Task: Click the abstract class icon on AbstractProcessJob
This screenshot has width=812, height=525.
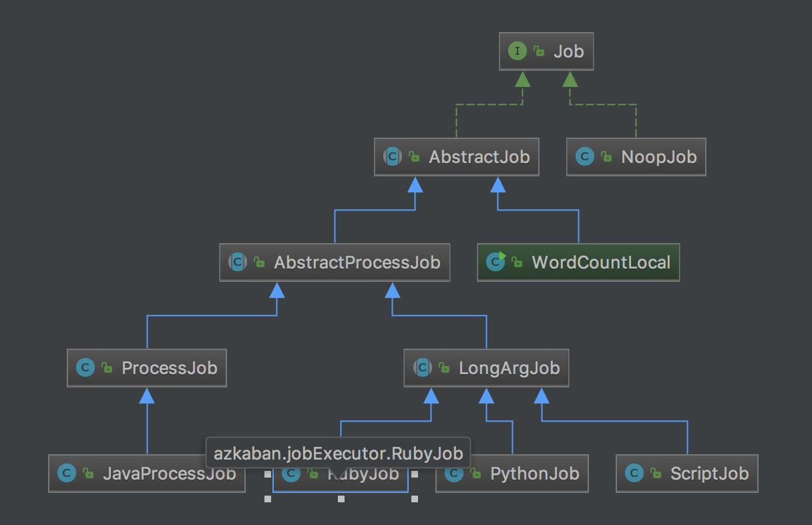Action: tap(238, 262)
